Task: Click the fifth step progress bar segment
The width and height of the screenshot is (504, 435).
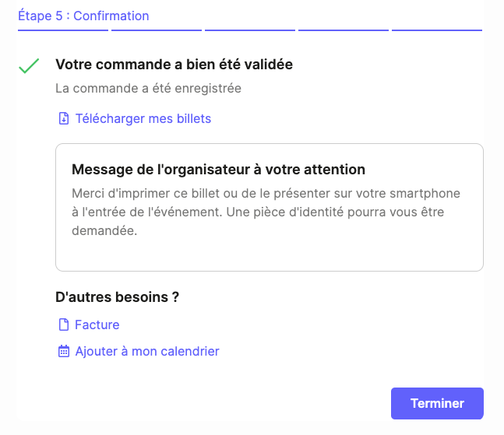Action: [x=437, y=30]
